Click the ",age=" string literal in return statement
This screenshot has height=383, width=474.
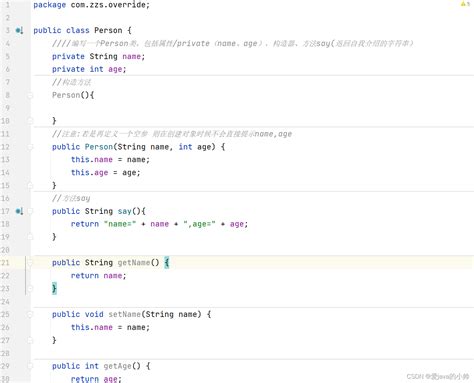click(199, 224)
